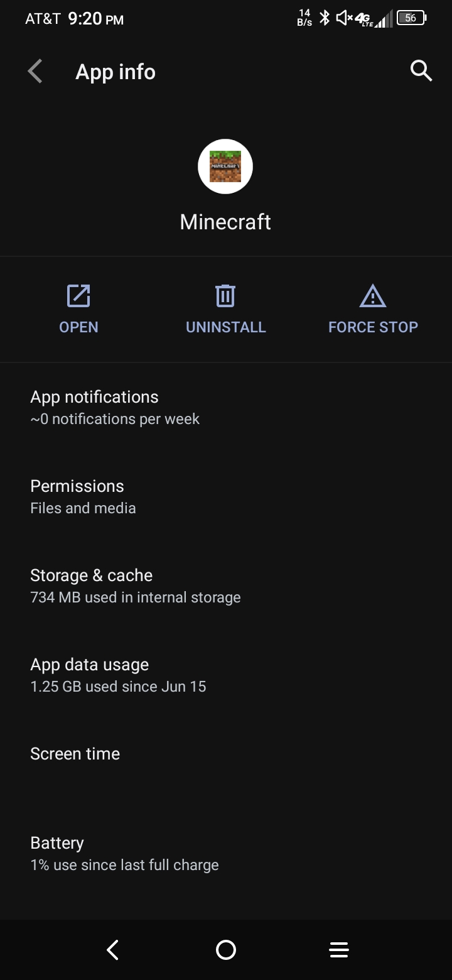Tap the Open app launch icon

[78, 296]
